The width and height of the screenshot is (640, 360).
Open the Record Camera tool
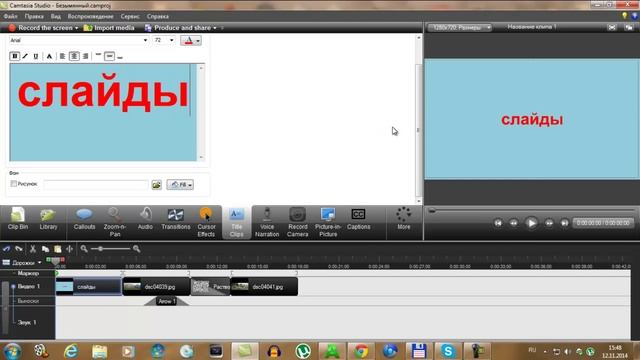pos(298,222)
